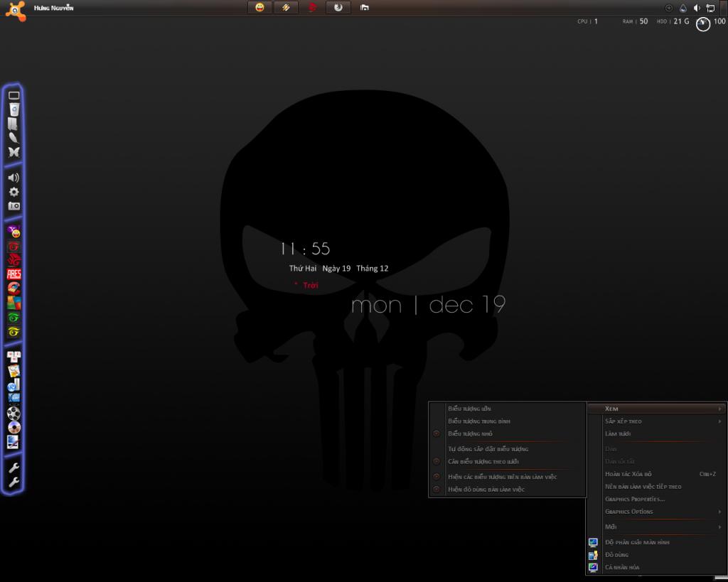The image size is (728, 582).
Task: Expand the Xem submenu arrow
Action: click(719, 409)
